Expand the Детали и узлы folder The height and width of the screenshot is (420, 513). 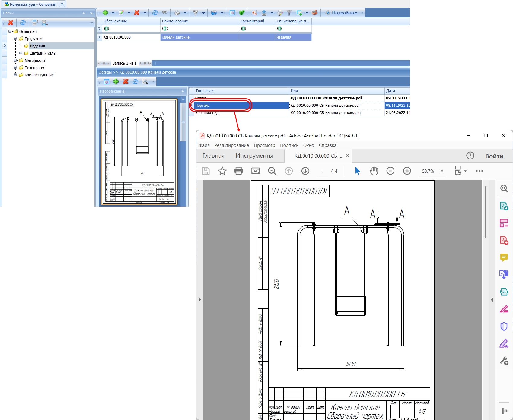21,53
